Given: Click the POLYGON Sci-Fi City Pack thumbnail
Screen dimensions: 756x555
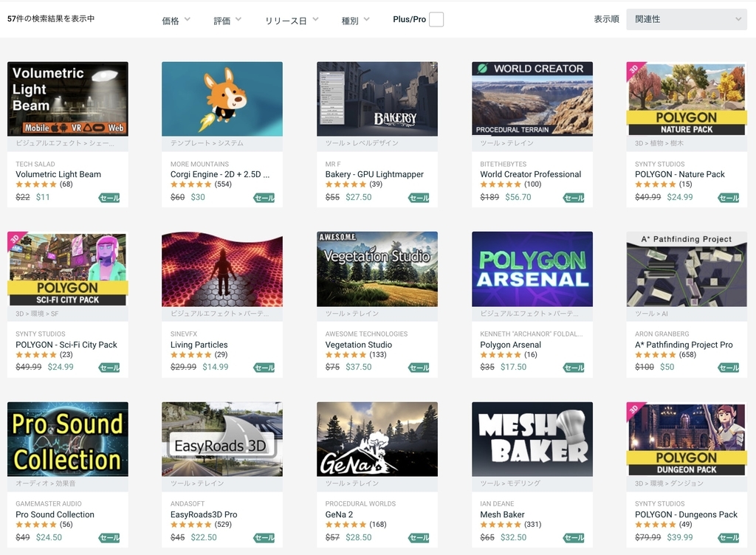Looking at the screenshot, I should (x=67, y=269).
